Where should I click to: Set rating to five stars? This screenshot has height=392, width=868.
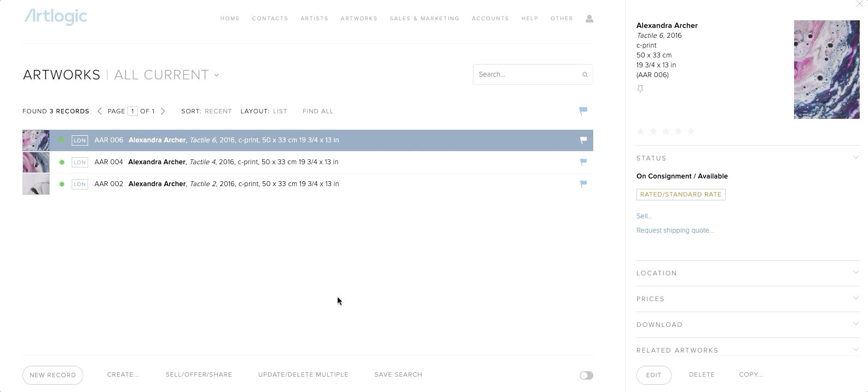tap(691, 131)
